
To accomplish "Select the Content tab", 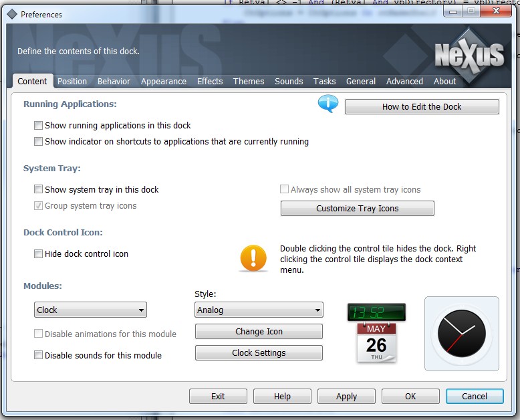I will pyautogui.click(x=32, y=82).
